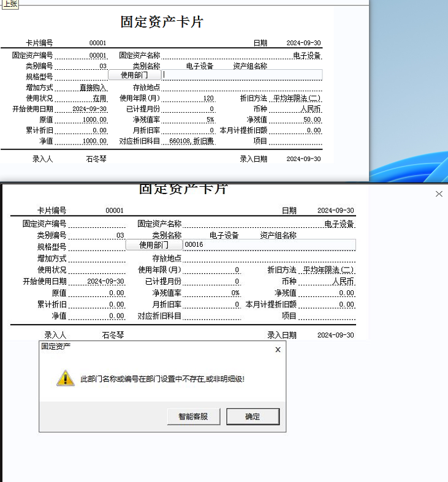The height and width of the screenshot is (482, 448).
Task: Click the 使用部门 button in the upper card
Action: pos(134,75)
